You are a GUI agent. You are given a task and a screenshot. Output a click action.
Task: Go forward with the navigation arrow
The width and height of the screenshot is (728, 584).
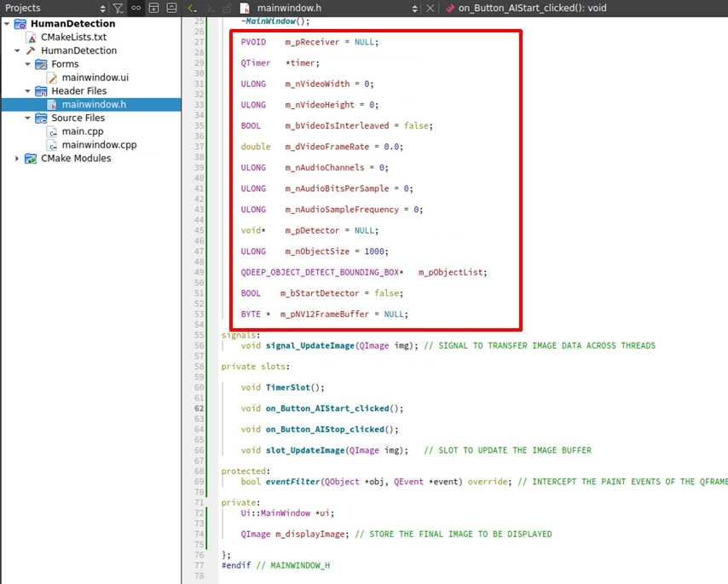(x=211, y=8)
